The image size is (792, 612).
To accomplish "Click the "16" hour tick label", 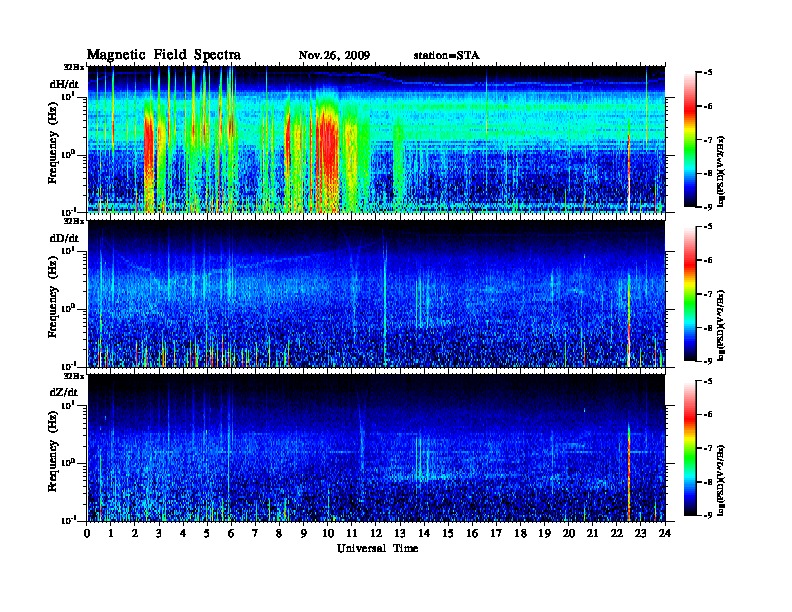I will 472,533.
